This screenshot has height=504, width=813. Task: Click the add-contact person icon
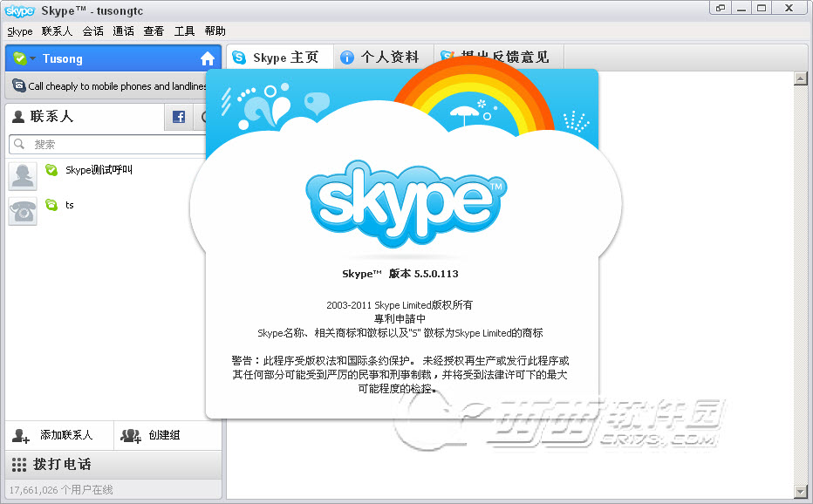[21, 436]
